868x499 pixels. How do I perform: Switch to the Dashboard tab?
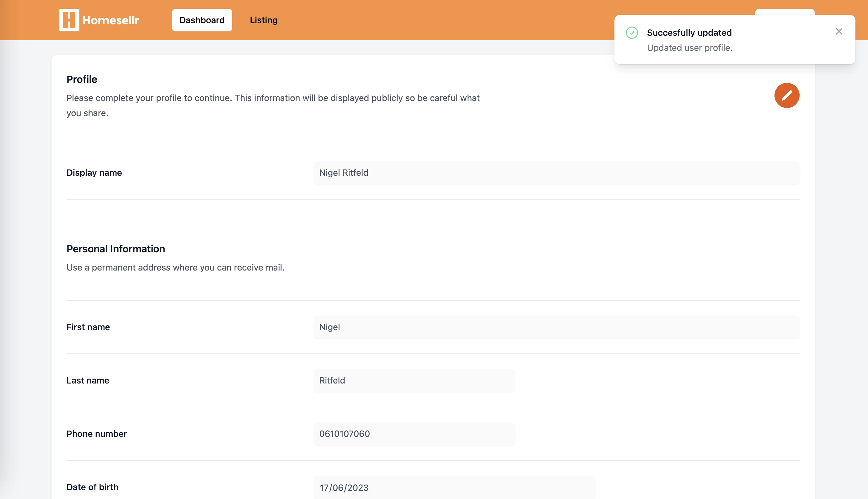[202, 20]
